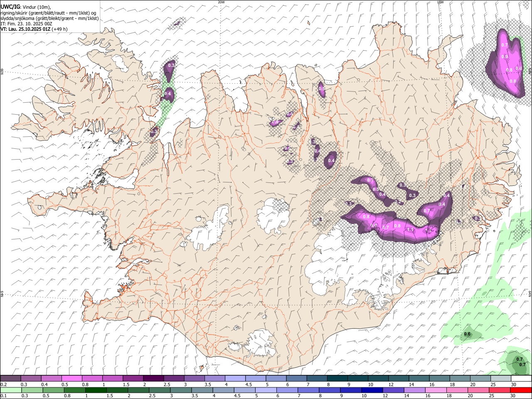Select the pale grey swatch starting at 25 in purple row

pos(500,378)
